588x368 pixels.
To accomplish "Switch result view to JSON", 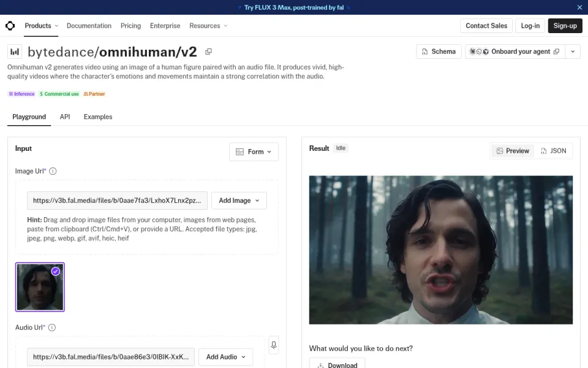I will point(554,151).
